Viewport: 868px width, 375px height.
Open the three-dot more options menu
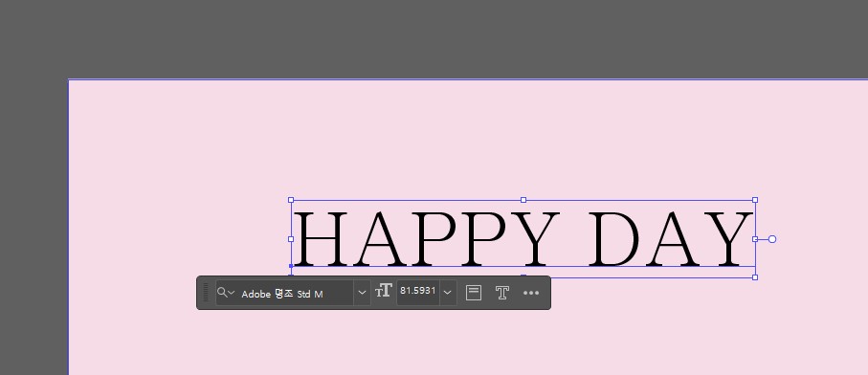pos(531,293)
